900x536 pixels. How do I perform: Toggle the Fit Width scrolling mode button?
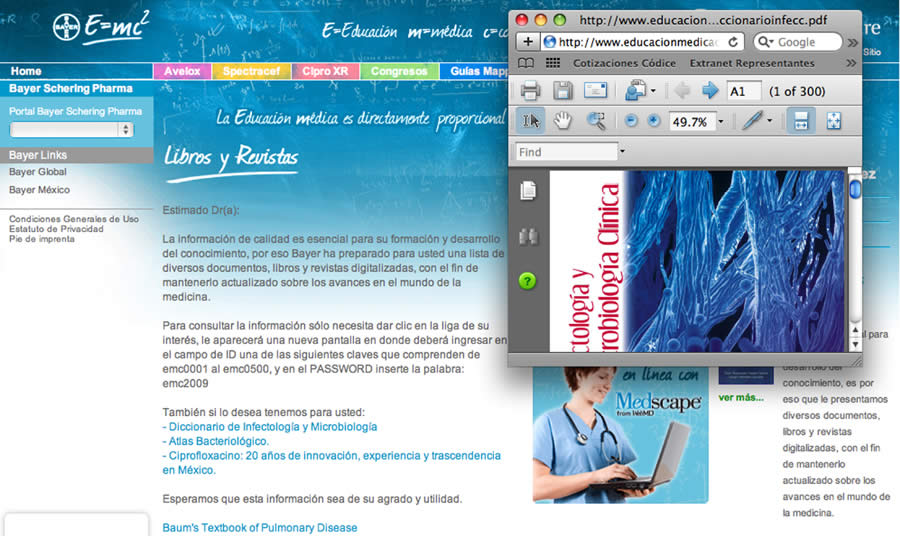pyautogui.click(x=801, y=121)
